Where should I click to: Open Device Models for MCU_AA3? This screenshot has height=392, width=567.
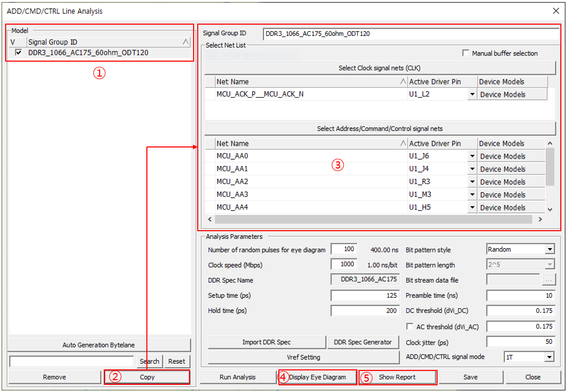pyautogui.click(x=511, y=195)
